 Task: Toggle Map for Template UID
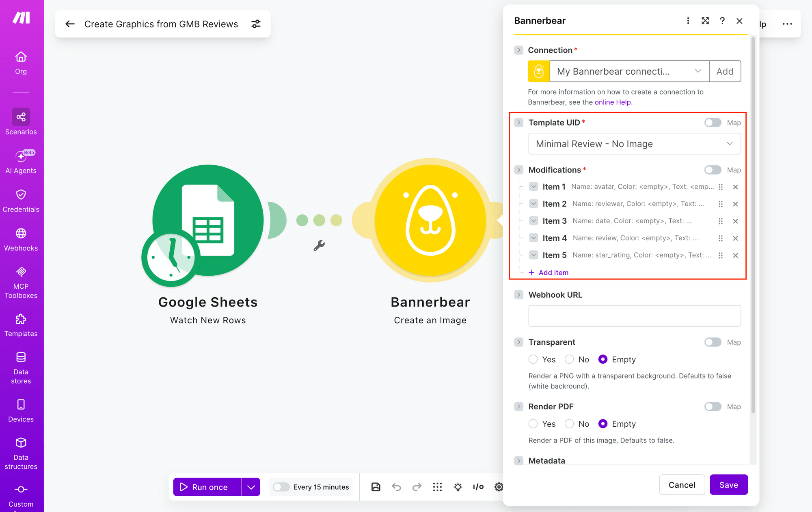(713, 123)
